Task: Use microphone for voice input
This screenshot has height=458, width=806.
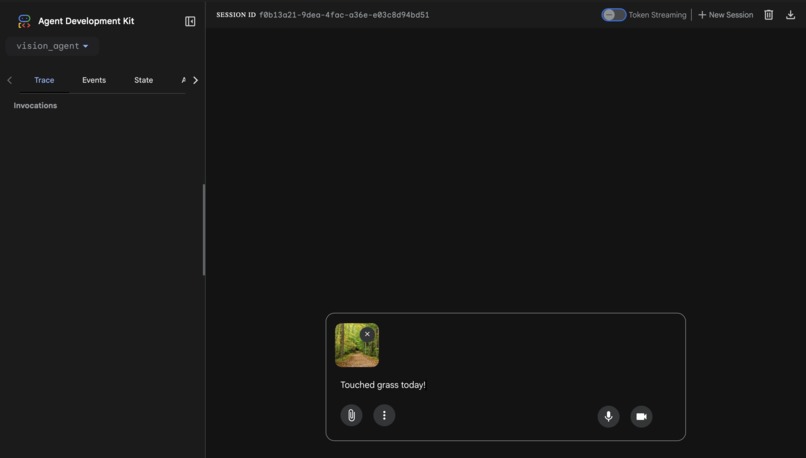Action: [x=609, y=416]
